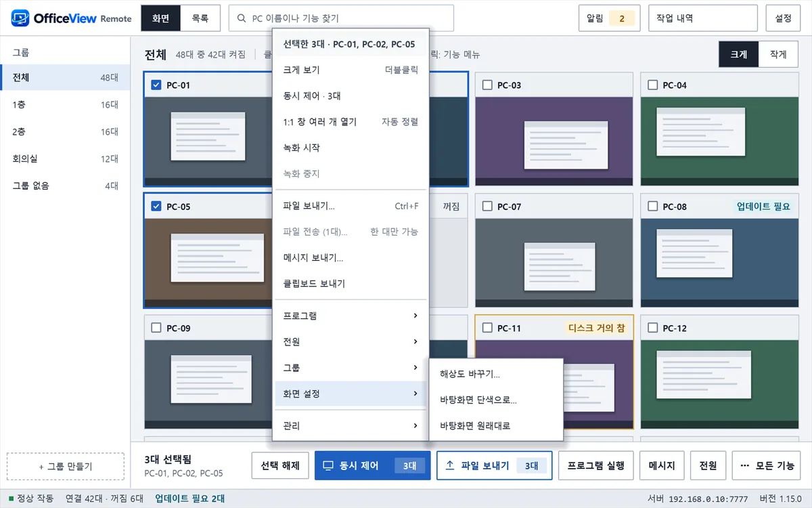Check the PC-09 checkbox

[156, 328]
